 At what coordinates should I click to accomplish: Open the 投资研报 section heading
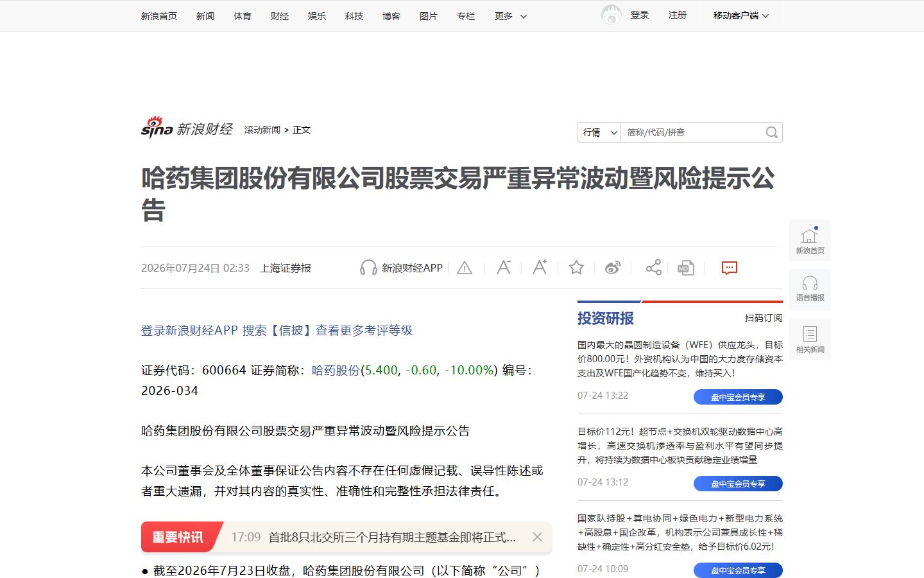coord(606,319)
